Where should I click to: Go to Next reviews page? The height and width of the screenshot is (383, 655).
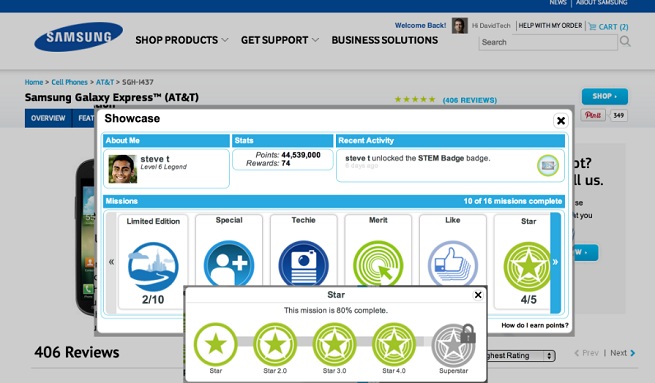pyautogui.click(x=622, y=353)
